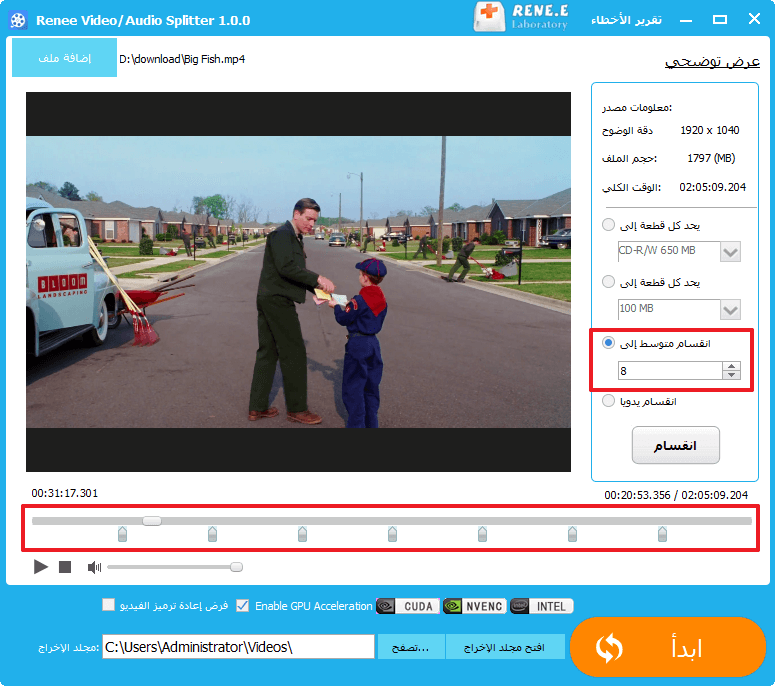Select the radio above 100 MB option
This screenshot has width=775, height=686.
click(608, 282)
